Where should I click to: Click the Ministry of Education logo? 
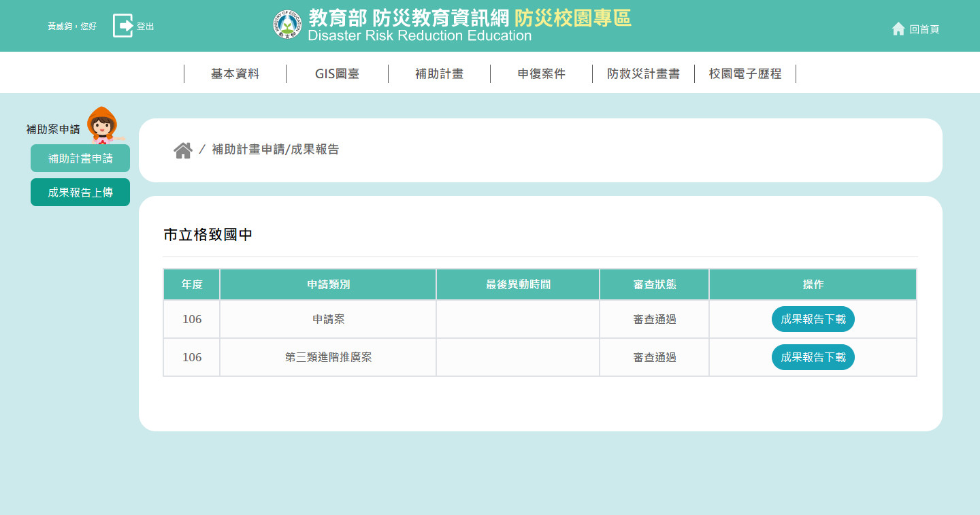coord(289,25)
